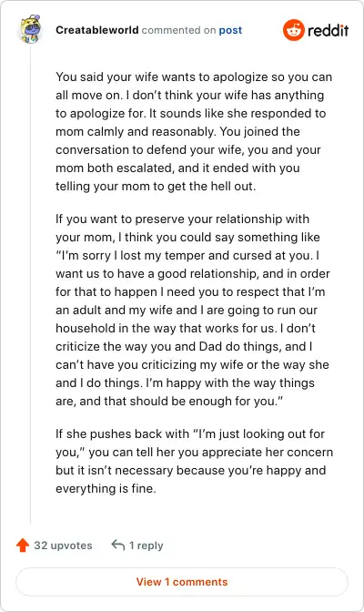Click the paragraph starting "You said your wife"
Viewport: 364px width, 612px height.
tap(194, 131)
